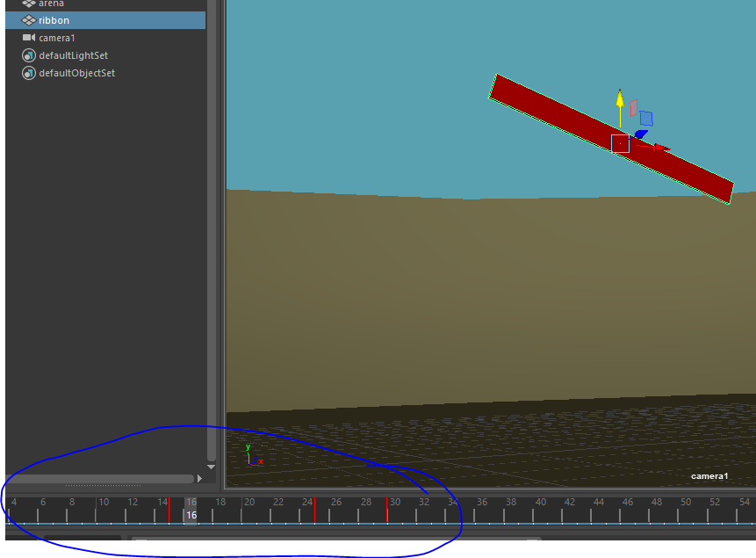Click the manipulator center square handle

620,143
